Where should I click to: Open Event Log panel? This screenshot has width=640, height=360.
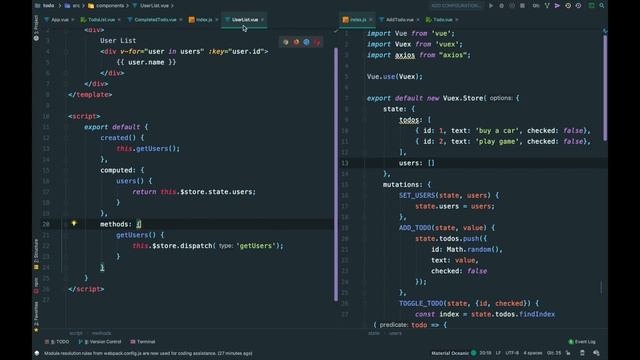click(582, 342)
